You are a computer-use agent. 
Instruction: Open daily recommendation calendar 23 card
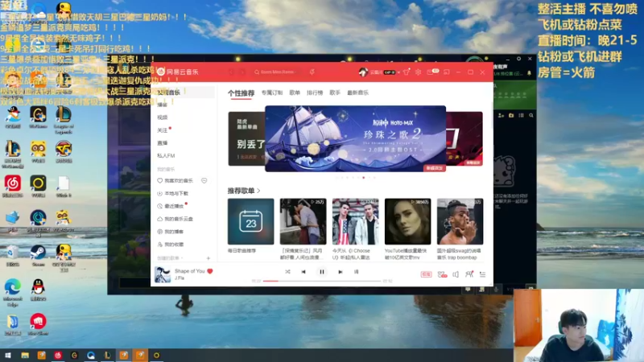coord(250,222)
